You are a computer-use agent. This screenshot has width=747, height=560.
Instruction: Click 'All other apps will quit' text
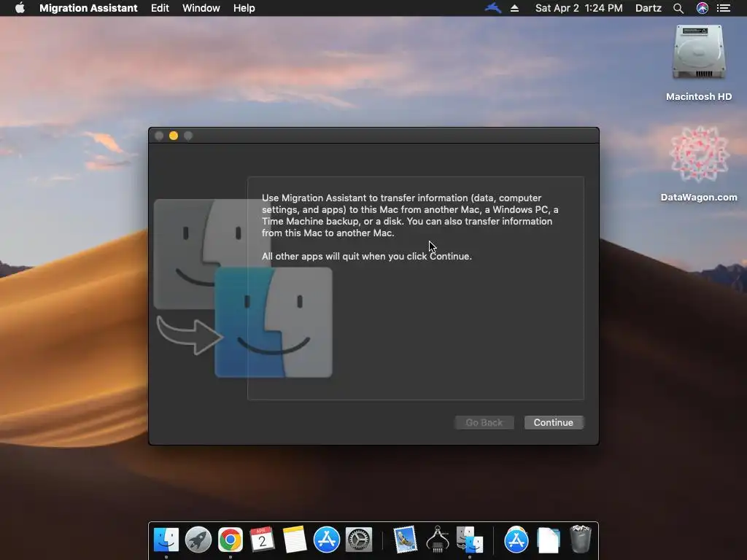367,256
